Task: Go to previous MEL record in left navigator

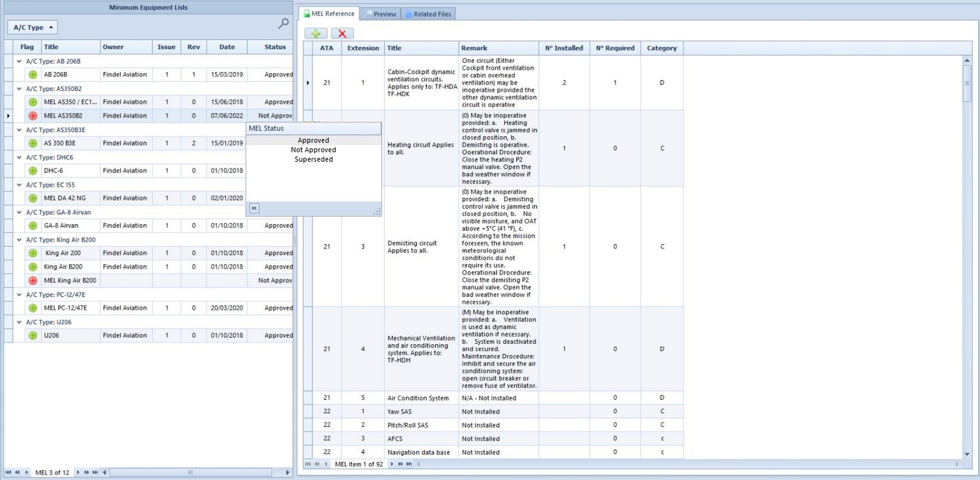Action: pyautogui.click(x=26, y=472)
